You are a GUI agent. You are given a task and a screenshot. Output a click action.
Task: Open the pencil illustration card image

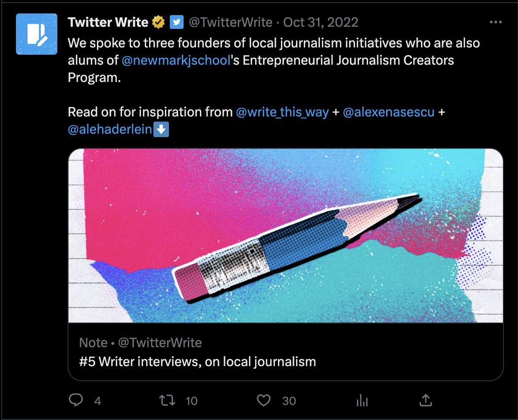[x=285, y=235]
